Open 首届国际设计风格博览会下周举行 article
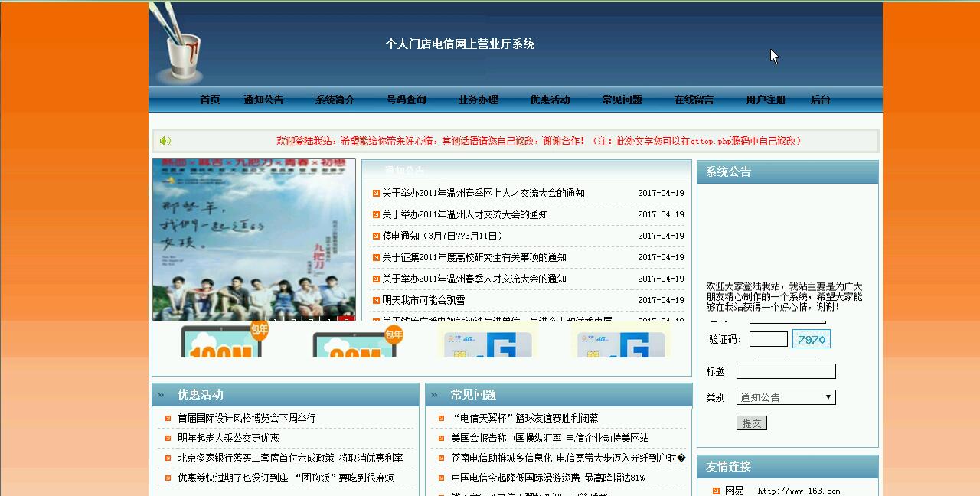The width and height of the screenshot is (980, 496). [247, 419]
